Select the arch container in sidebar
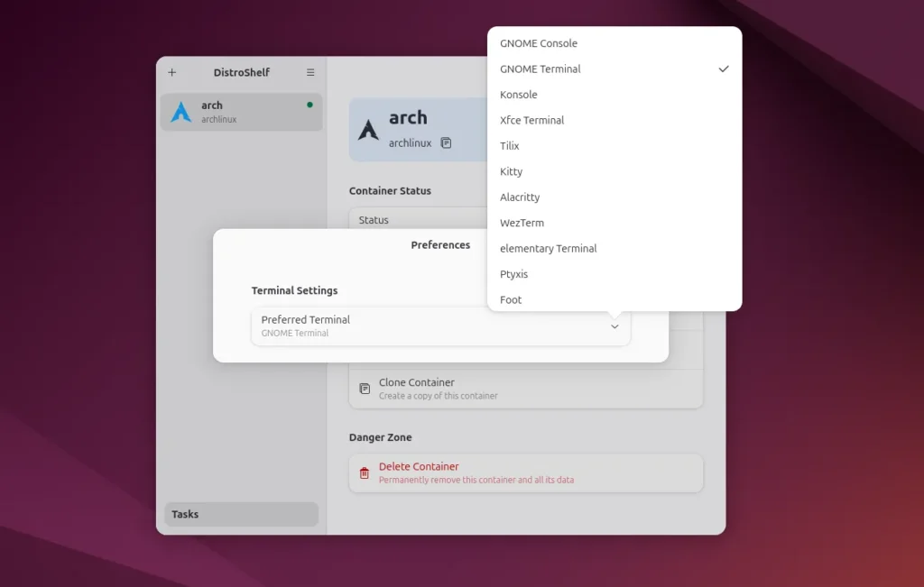This screenshot has height=587, width=924. (242, 112)
